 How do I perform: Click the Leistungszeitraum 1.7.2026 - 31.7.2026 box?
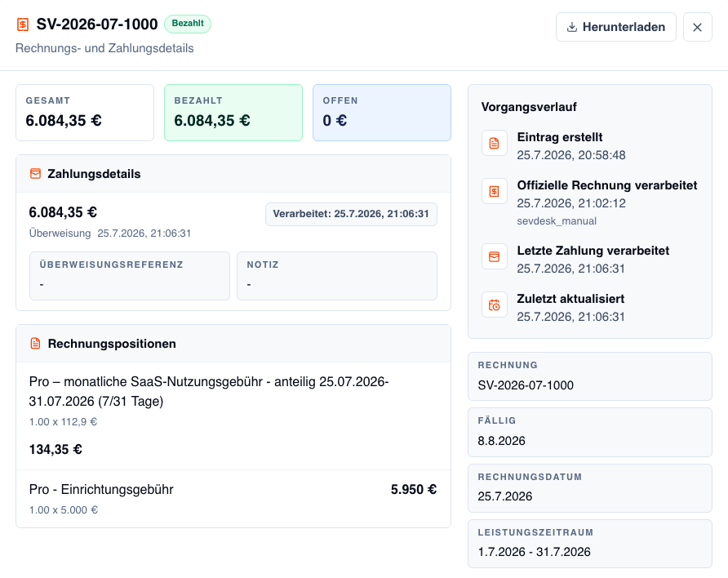tap(590, 544)
